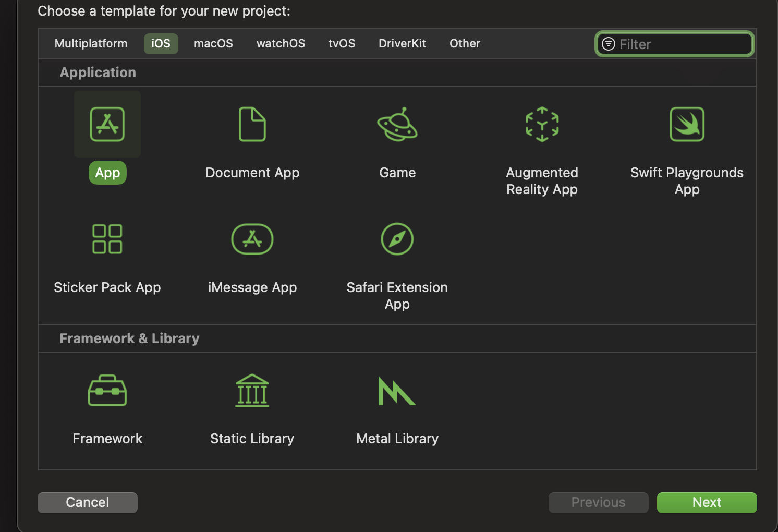Select the Framework toolbox icon
Viewport: 778px width, 532px height.
107,390
